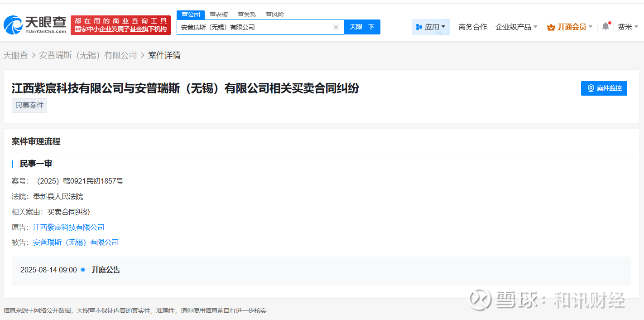Open defendant 安普瑞斯（无锡）有限公司 link
The image size is (644, 320).
76,242
